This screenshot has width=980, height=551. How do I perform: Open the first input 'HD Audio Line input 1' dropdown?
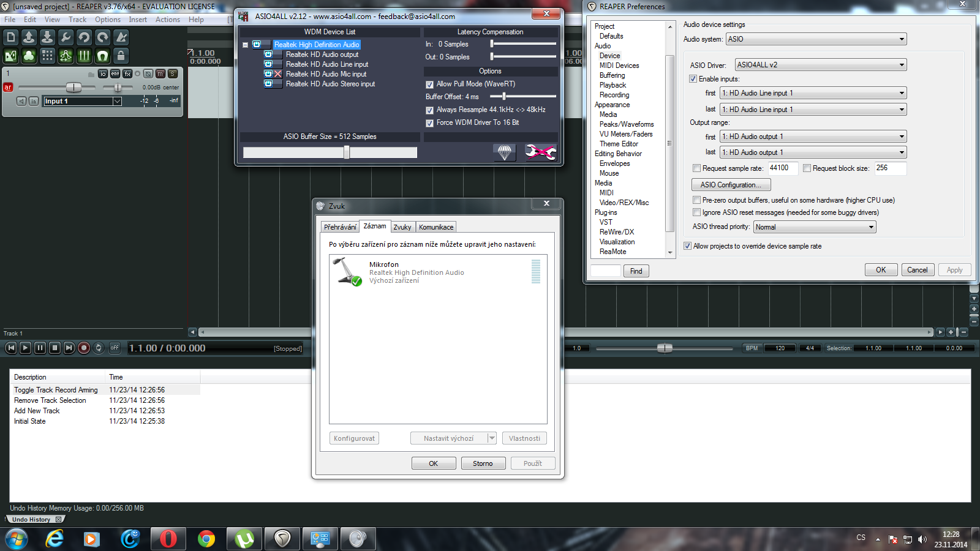[813, 93]
